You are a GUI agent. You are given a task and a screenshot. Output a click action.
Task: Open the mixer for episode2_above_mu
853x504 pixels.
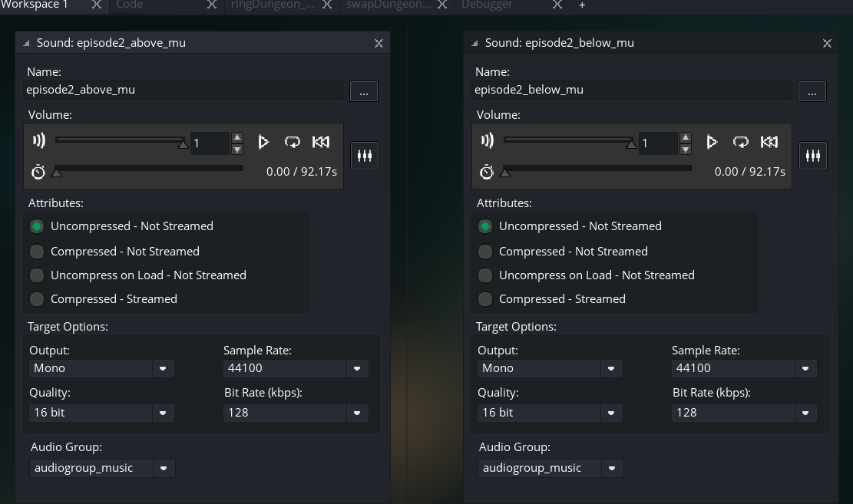click(x=365, y=156)
